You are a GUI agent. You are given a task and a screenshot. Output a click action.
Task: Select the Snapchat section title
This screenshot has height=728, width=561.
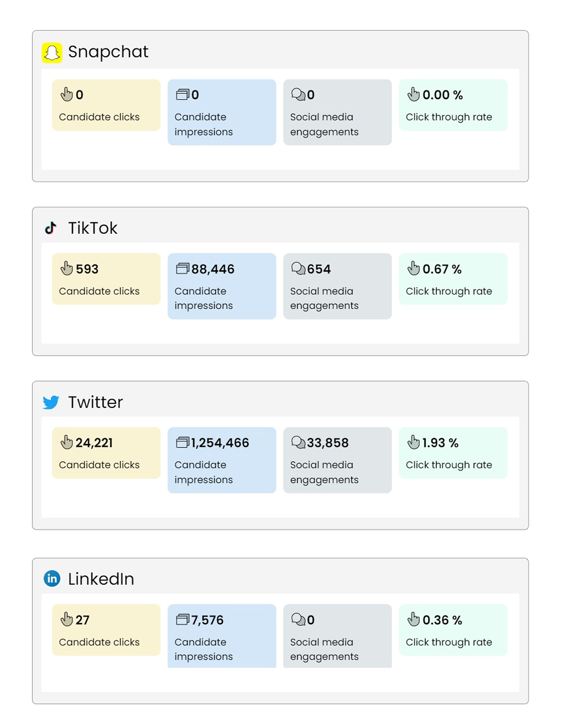pos(108,52)
